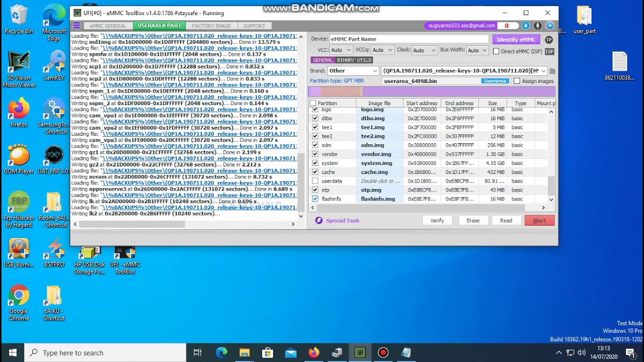Image resolution: width=644 pixels, height=362 pixels.
Task: Click the Erase button
Action: tap(473, 220)
